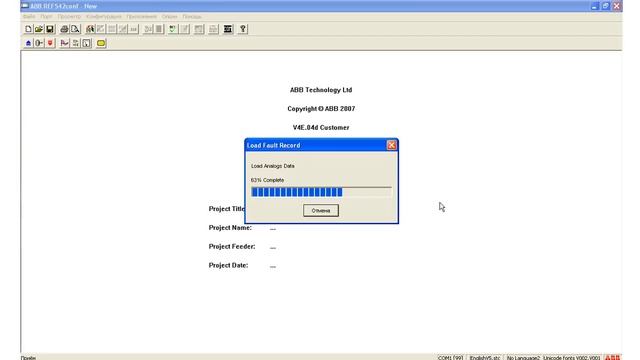
Task: Click the 'COM1 [99]' status bar entry
Action: [450, 358]
